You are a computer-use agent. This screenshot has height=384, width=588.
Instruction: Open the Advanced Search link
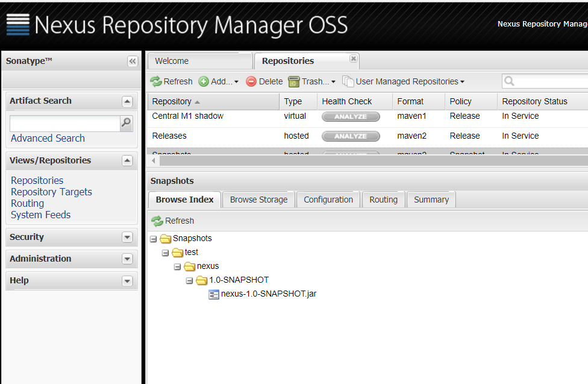click(48, 138)
